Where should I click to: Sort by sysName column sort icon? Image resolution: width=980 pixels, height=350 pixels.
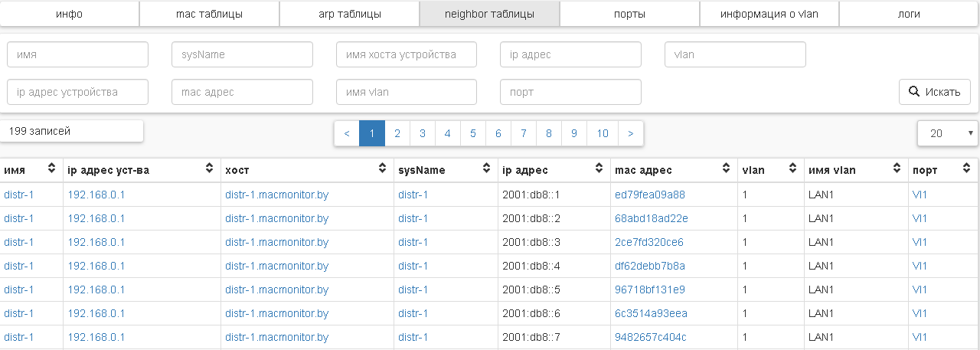pos(485,169)
